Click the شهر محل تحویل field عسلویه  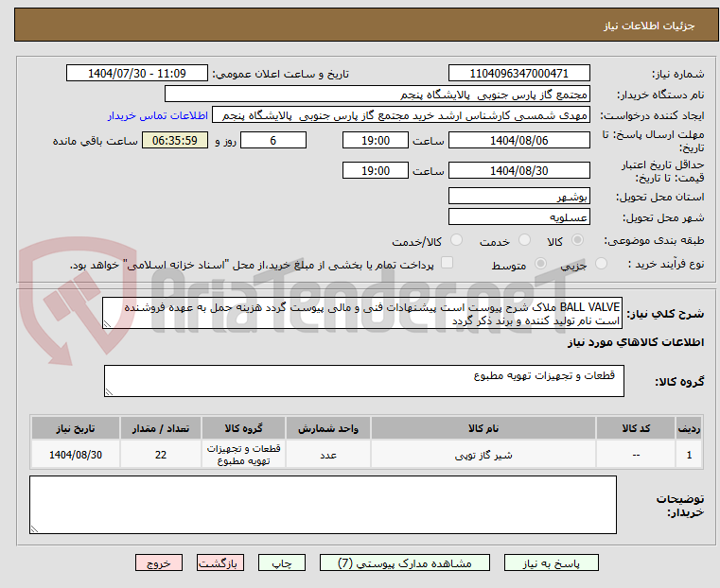pyautogui.click(x=518, y=217)
